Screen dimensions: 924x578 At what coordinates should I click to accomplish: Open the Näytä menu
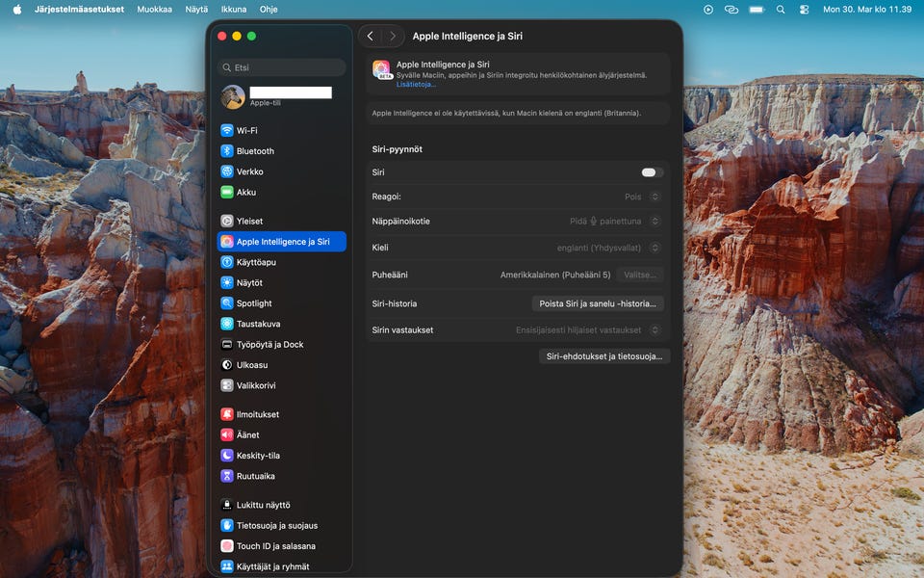(196, 10)
